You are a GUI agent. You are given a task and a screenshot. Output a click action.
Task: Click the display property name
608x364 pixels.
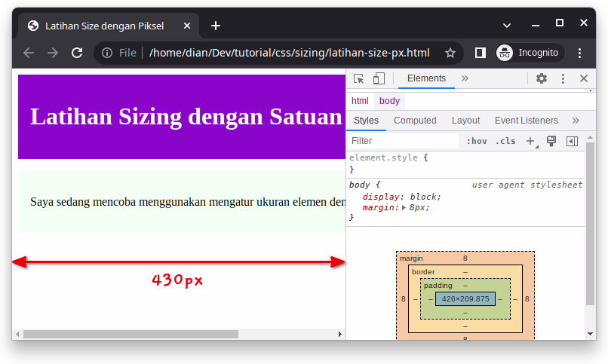tap(381, 197)
